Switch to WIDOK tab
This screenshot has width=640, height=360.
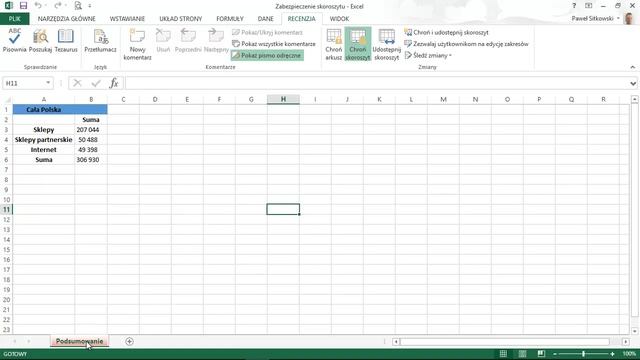click(339, 19)
